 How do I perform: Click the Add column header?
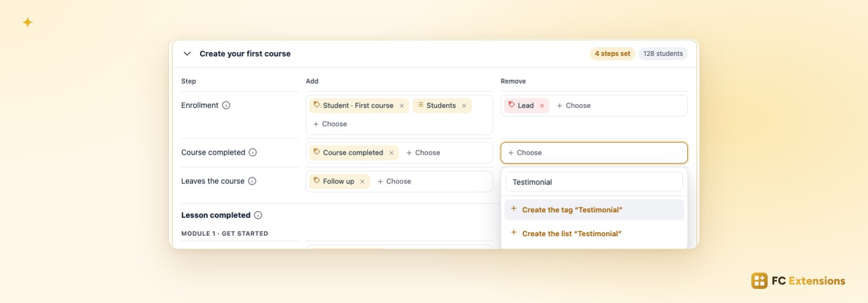312,81
